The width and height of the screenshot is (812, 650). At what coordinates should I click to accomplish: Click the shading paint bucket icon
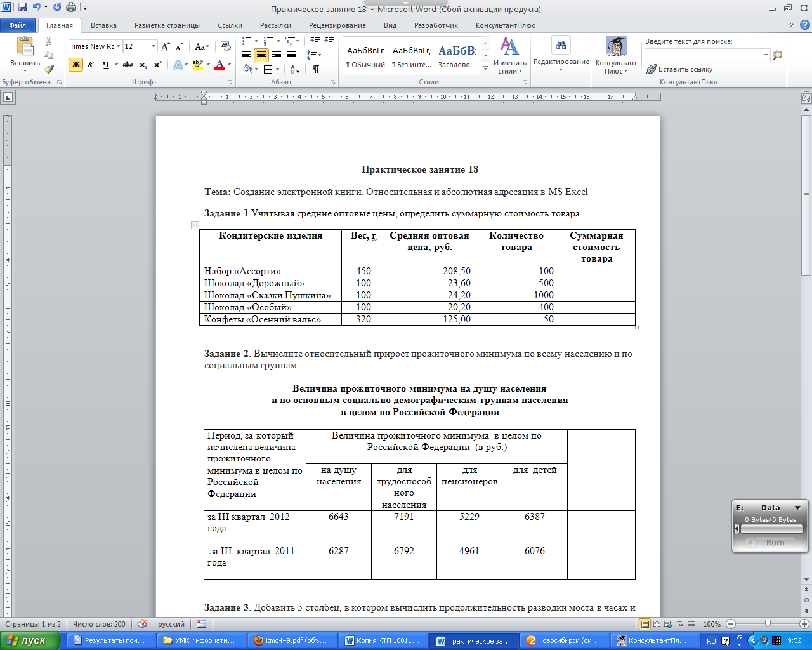tap(247, 69)
